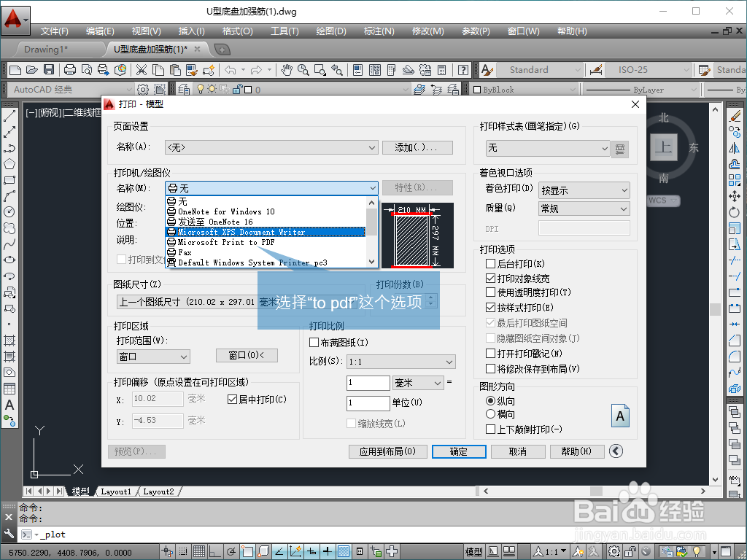Click the Save floppy disk icon
This screenshot has height=560, width=747.
click(49, 70)
